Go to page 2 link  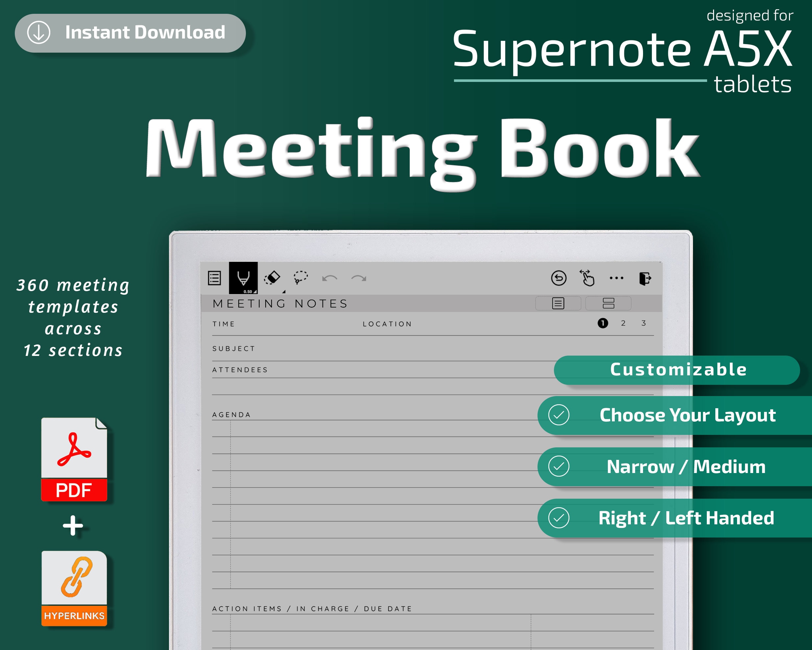tap(623, 323)
